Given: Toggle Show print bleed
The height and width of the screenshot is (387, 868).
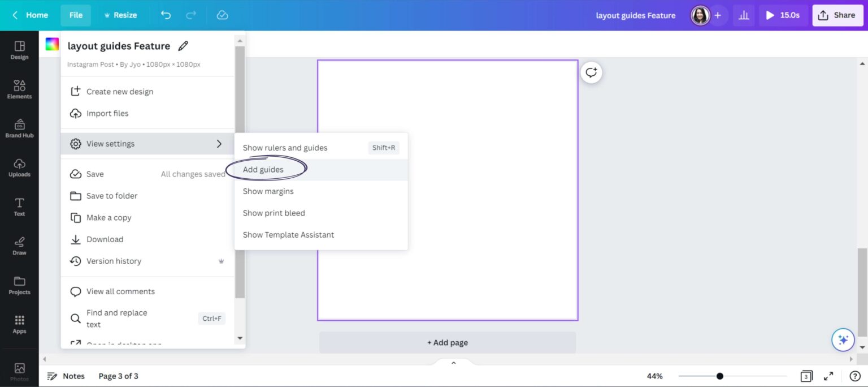Looking at the screenshot, I should pos(274,213).
